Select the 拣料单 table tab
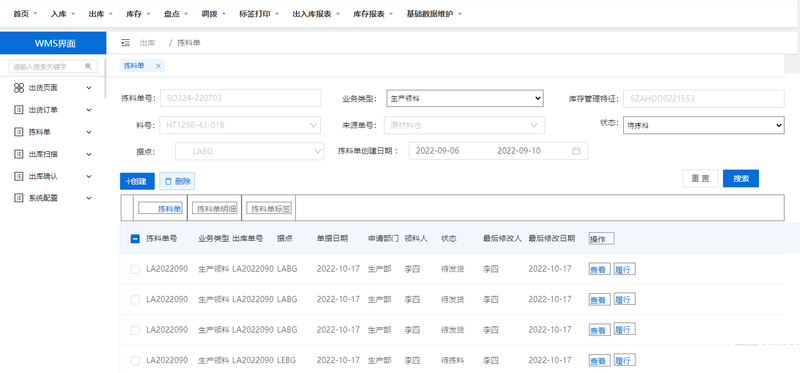 point(160,208)
